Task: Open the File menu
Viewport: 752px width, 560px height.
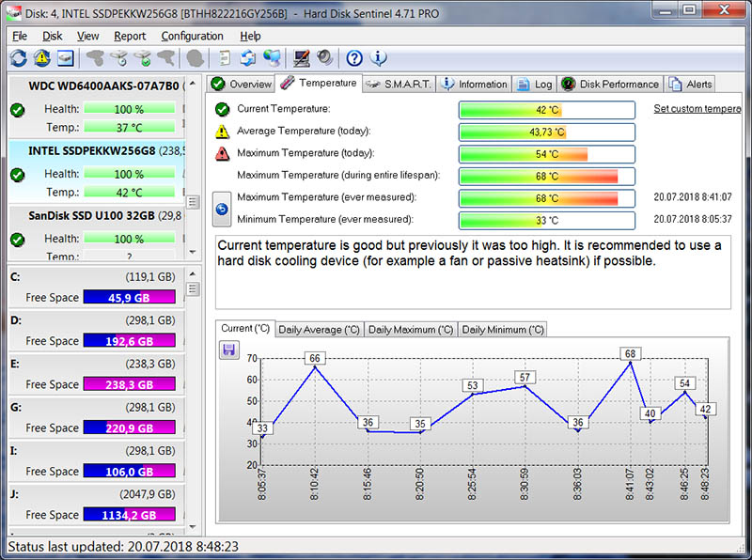Action: pyautogui.click(x=20, y=36)
